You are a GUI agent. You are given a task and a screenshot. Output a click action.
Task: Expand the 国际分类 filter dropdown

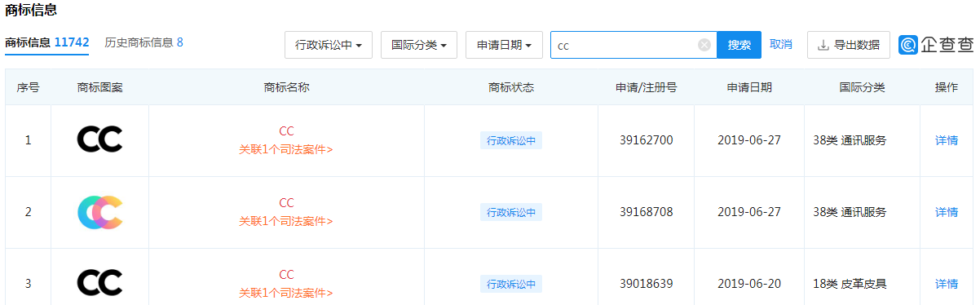(419, 45)
